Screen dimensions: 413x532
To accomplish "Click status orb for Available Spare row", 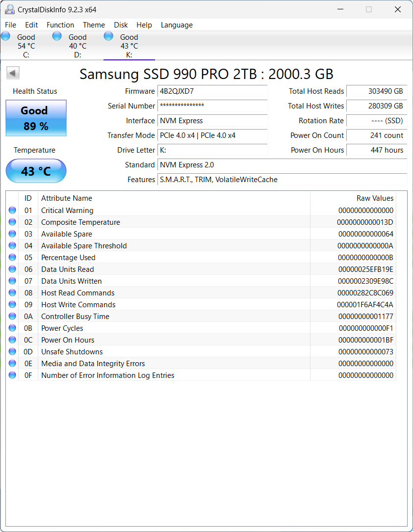I will [12, 234].
